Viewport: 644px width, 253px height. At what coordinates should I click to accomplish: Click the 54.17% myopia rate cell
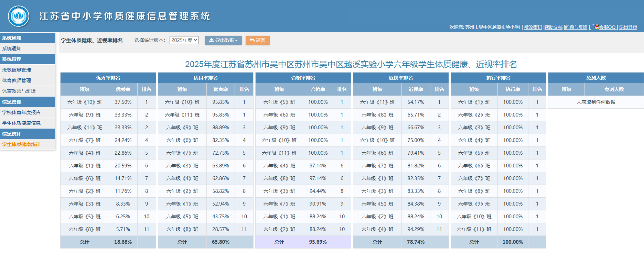(416, 102)
